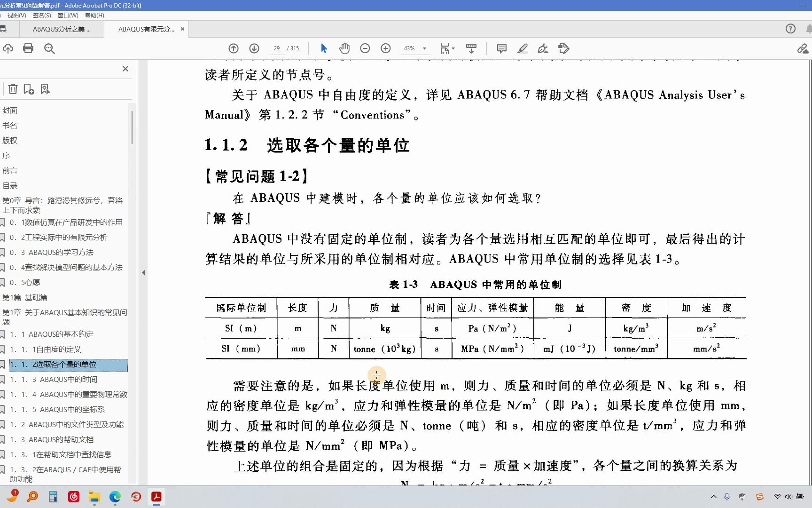Screen dimensions: 812x508
Task: Switch to ABAQUS分析之美 tab
Action: tap(62, 29)
